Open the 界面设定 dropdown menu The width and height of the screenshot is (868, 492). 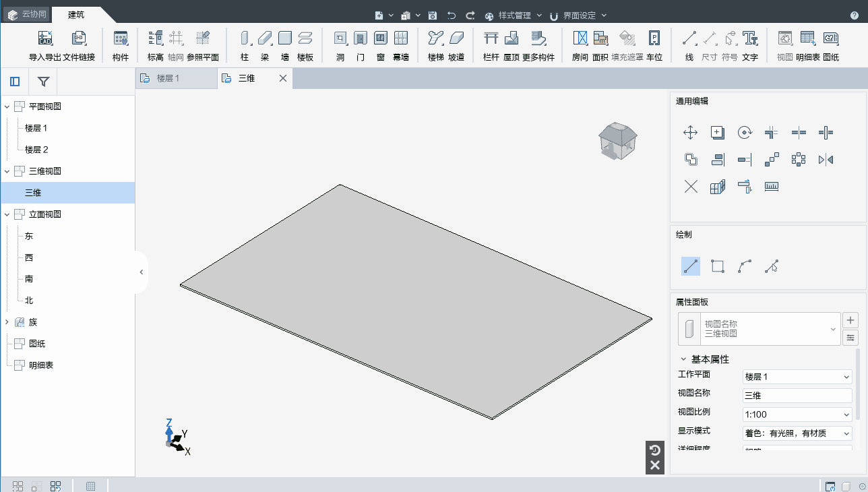click(578, 16)
